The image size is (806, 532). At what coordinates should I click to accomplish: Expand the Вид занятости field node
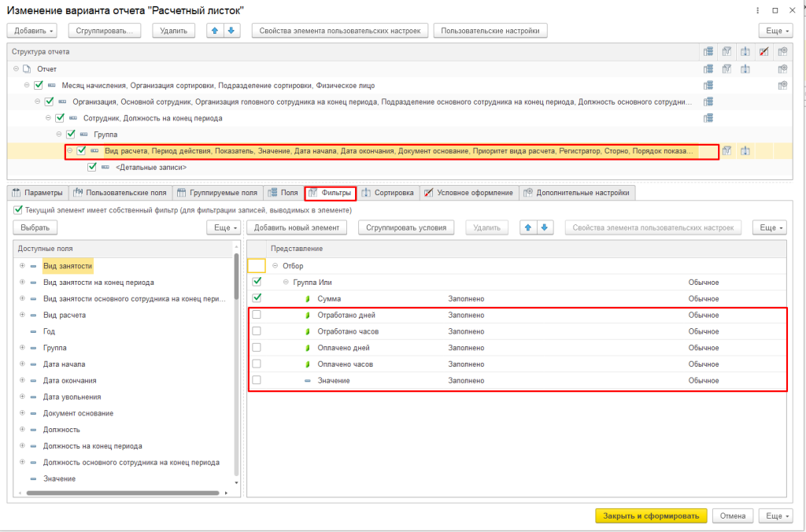click(22, 266)
